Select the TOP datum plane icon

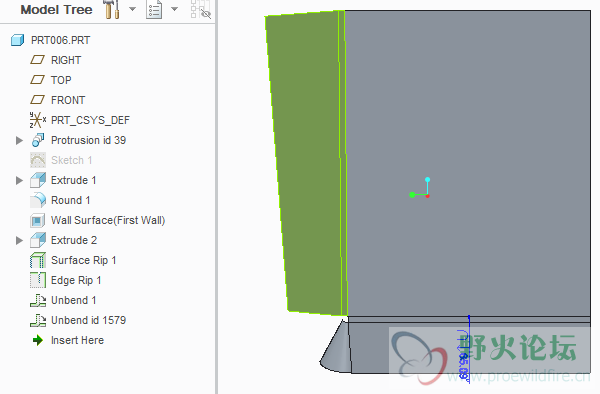(x=38, y=80)
